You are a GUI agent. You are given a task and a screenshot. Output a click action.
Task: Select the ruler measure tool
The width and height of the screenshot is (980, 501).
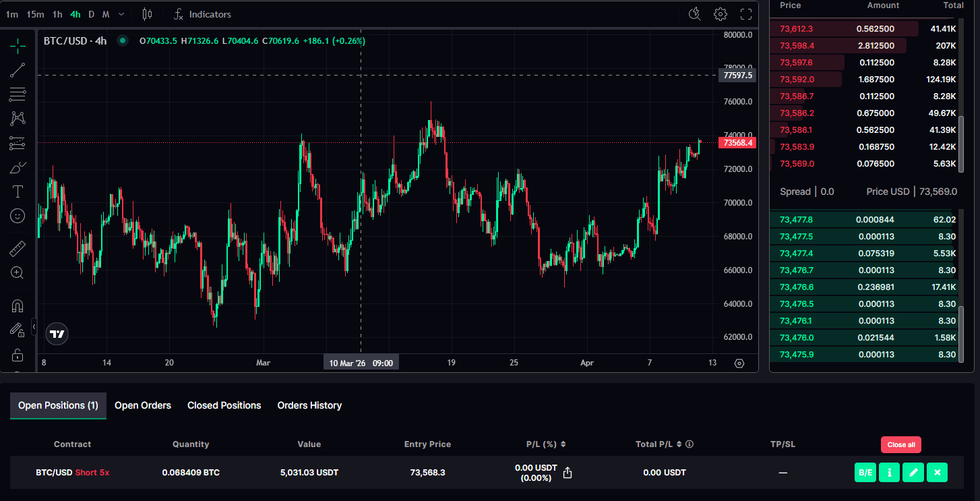click(18, 249)
